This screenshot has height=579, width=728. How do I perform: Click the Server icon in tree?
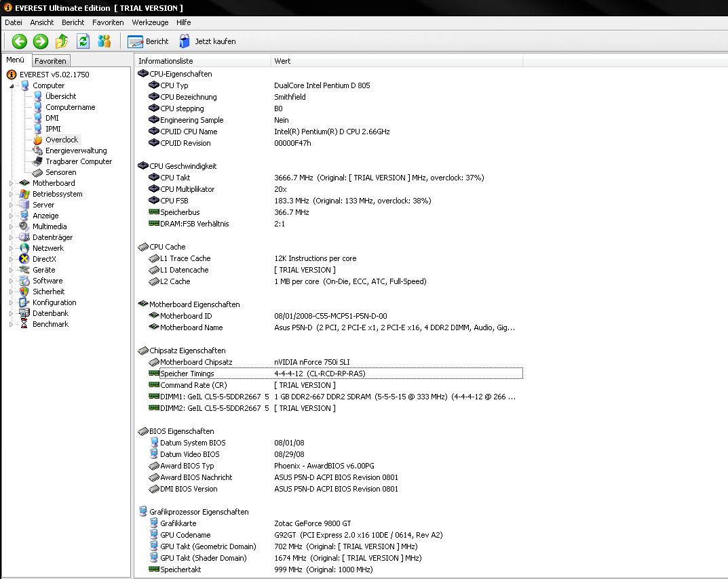point(24,205)
